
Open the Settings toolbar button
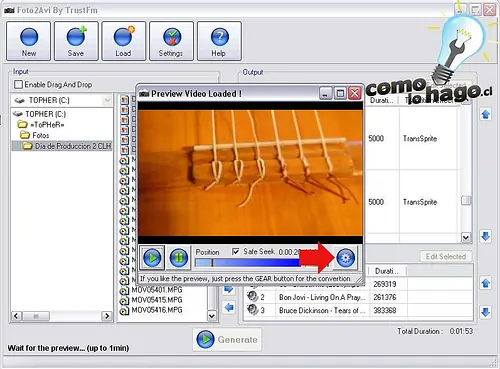tap(171, 41)
